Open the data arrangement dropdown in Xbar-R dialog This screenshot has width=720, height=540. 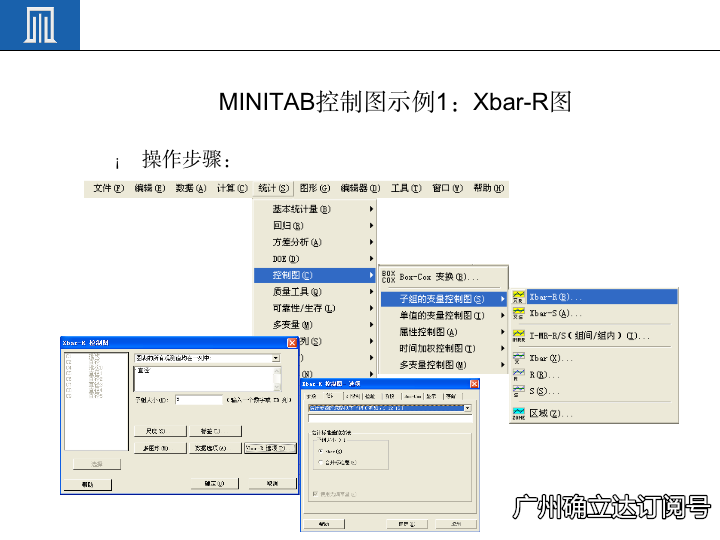(275, 357)
